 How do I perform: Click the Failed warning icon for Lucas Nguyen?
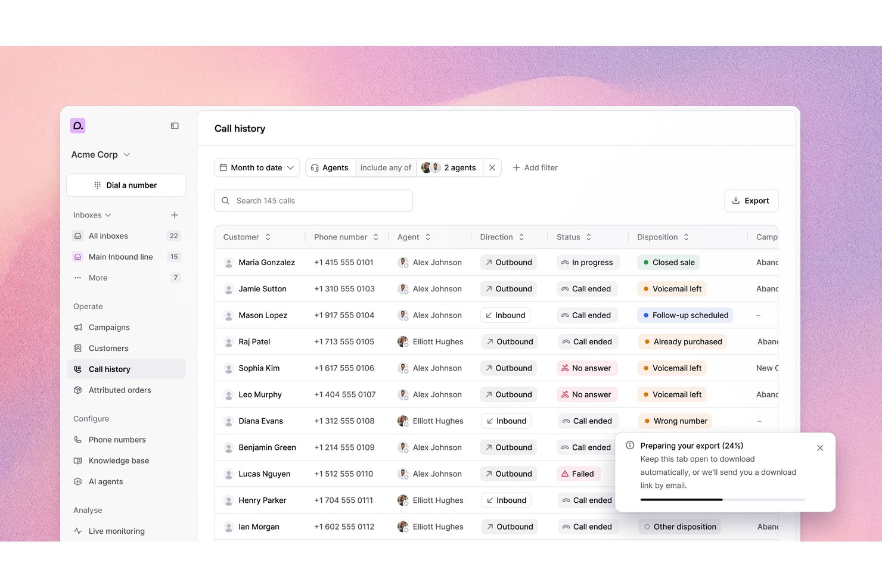565,474
